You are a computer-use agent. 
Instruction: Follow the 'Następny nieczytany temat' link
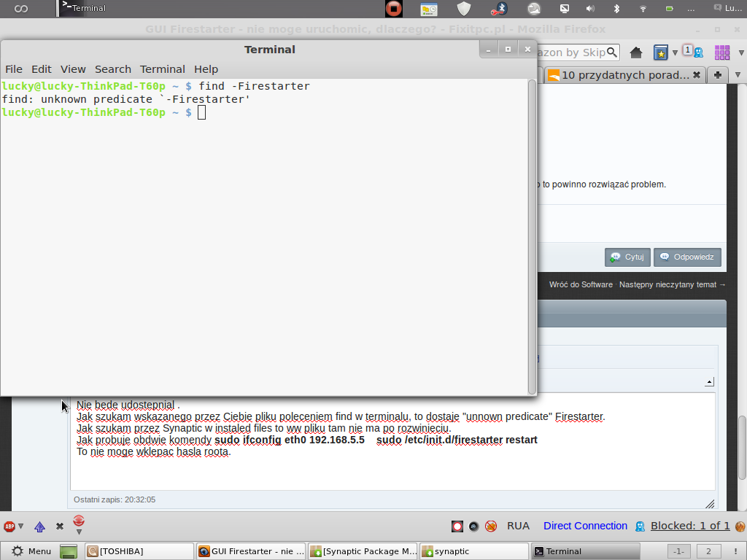tap(672, 285)
